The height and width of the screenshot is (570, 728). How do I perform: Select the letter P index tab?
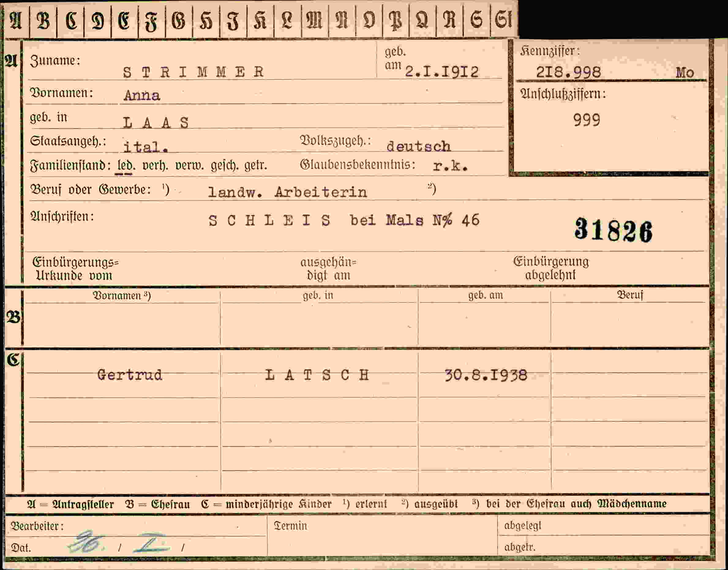click(x=396, y=21)
